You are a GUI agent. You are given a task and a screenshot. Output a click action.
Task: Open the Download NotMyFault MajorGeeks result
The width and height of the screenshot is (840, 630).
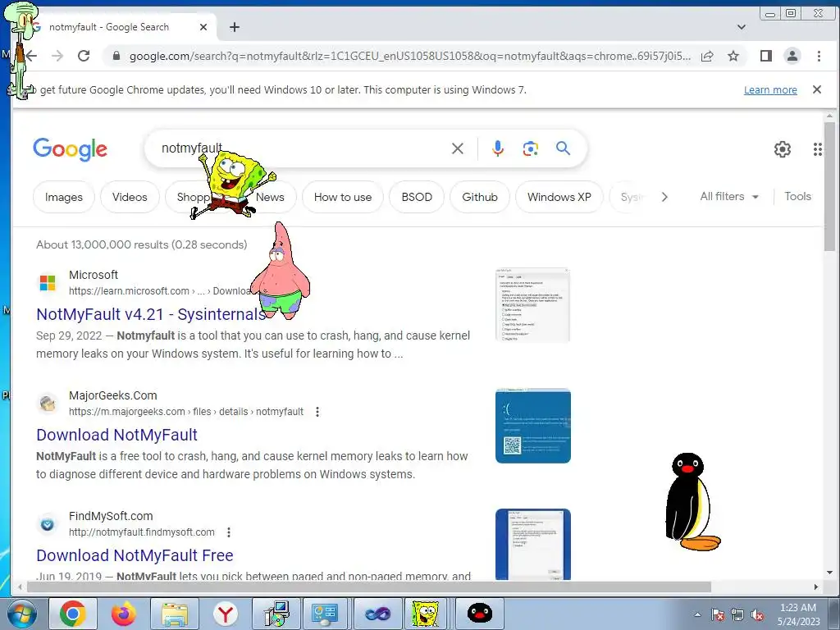click(x=116, y=435)
